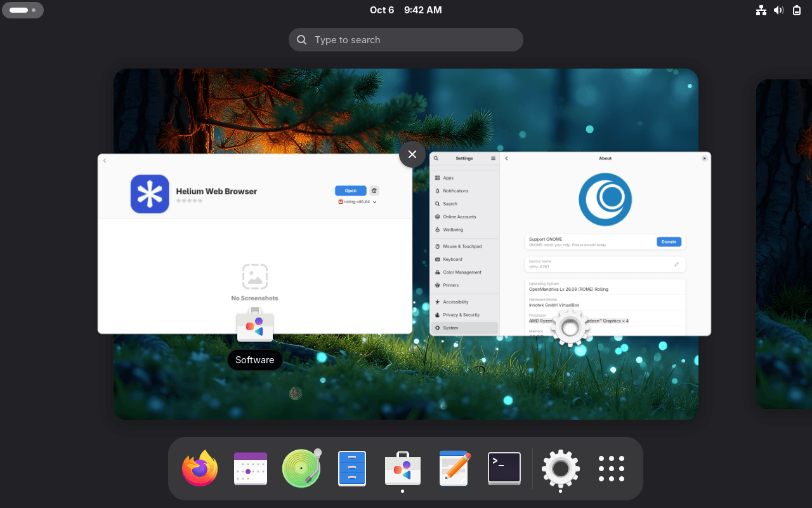The height and width of the screenshot is (508, 812).
Task: Open the Settings hamburger menu
Action: tap(493, 158)
